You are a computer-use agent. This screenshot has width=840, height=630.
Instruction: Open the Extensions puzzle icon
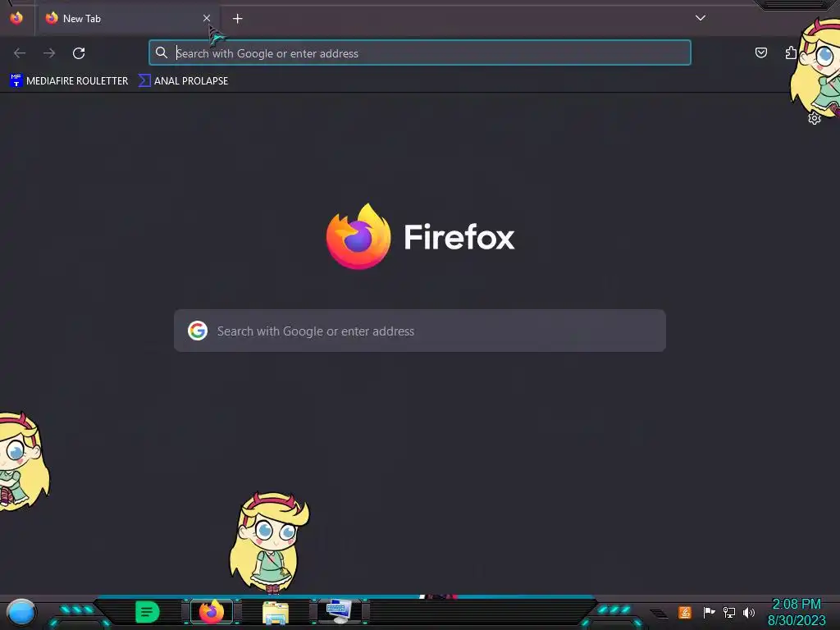click(791, 52)
